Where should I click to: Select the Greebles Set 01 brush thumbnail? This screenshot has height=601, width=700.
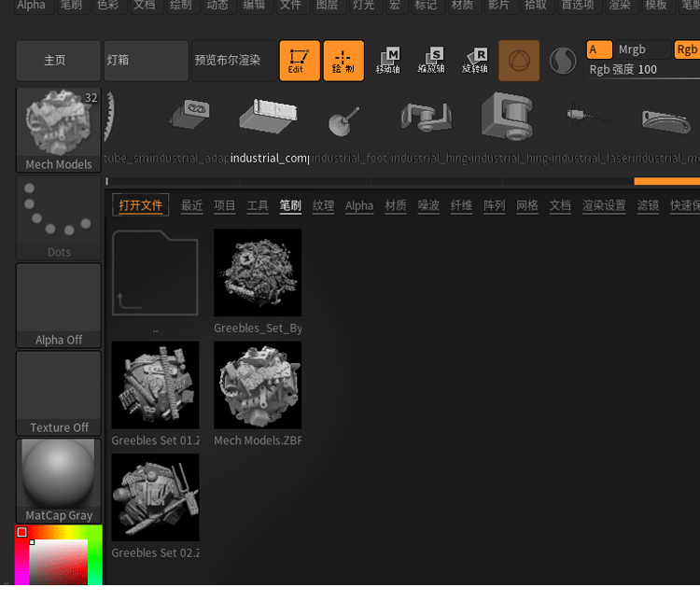pos(155,384)
